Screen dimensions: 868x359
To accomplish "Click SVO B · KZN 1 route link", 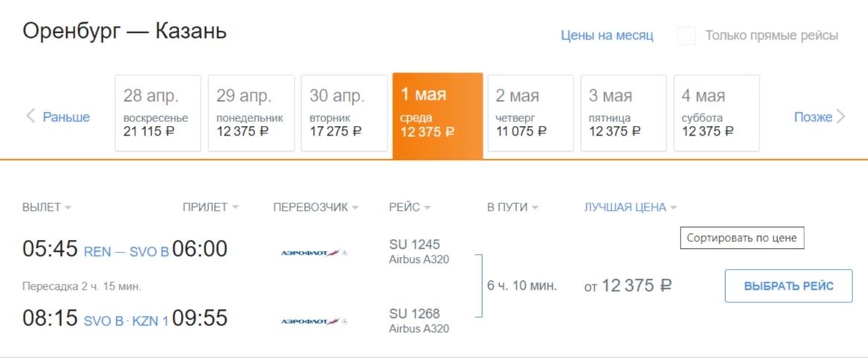I will click(126, 321).
